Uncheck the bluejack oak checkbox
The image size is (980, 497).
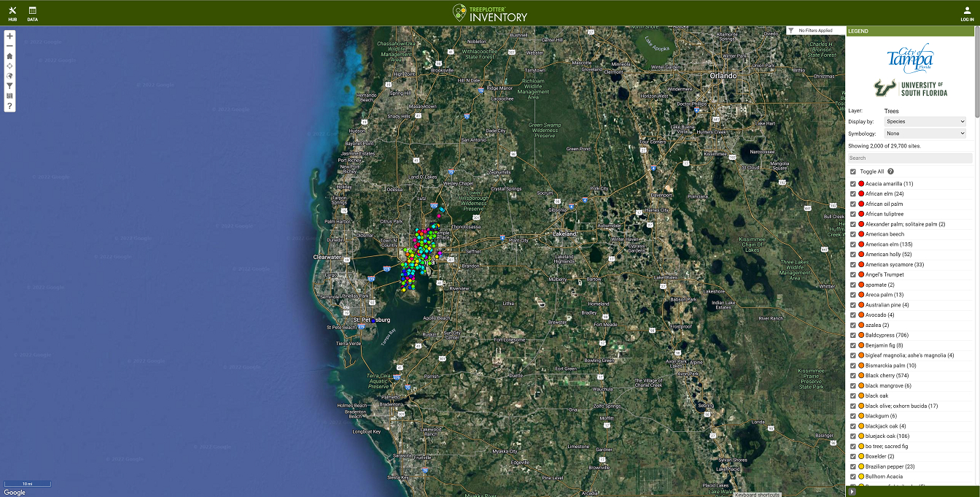point(853,436)
